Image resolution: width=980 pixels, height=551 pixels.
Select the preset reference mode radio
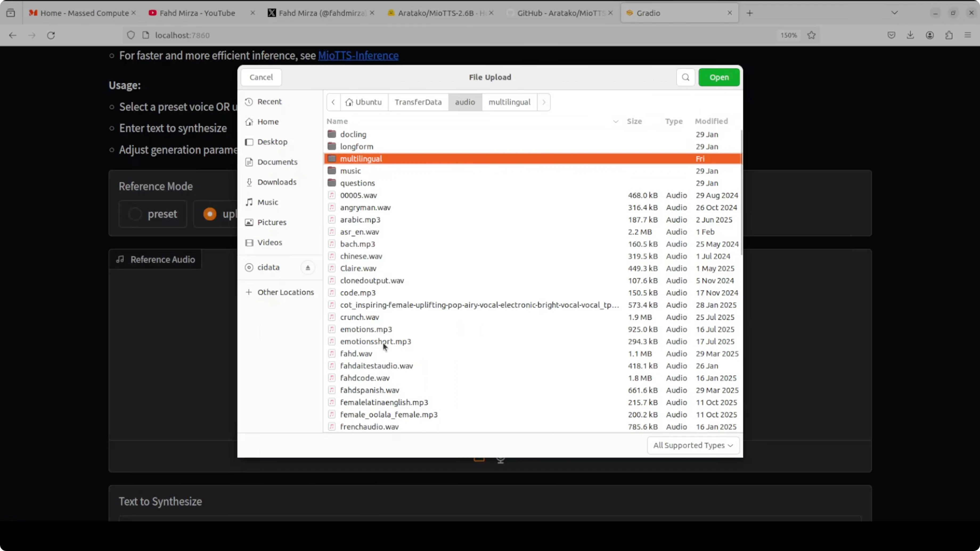pyautogui.click(x=135, y=214)
